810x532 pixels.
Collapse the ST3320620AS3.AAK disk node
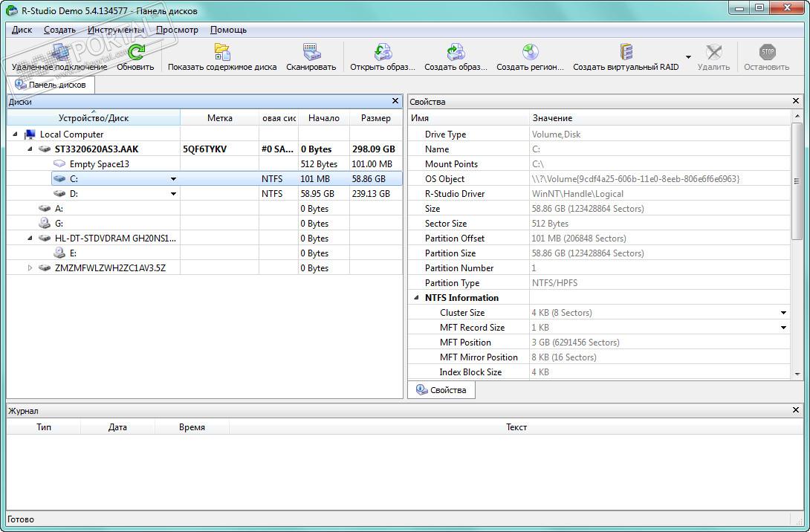point(30,149)
